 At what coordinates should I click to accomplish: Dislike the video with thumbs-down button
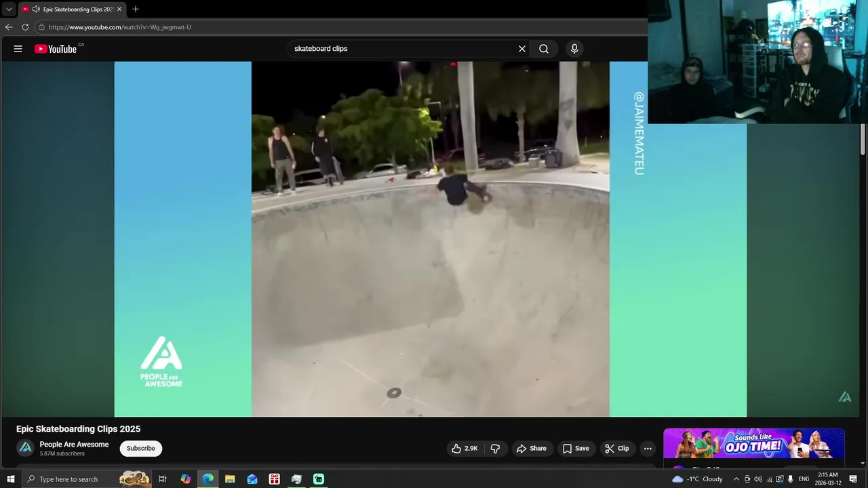point(495,448)
